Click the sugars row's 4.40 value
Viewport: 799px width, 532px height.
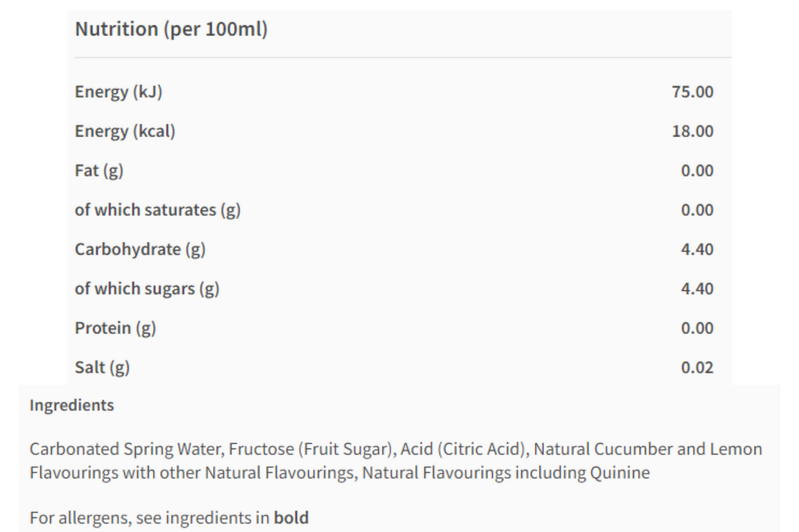(x=697, y=289)
